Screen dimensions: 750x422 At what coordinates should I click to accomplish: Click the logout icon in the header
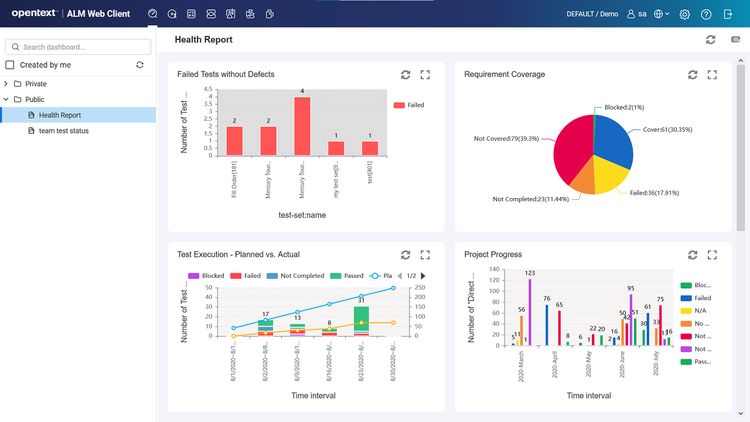click(728, 14)
